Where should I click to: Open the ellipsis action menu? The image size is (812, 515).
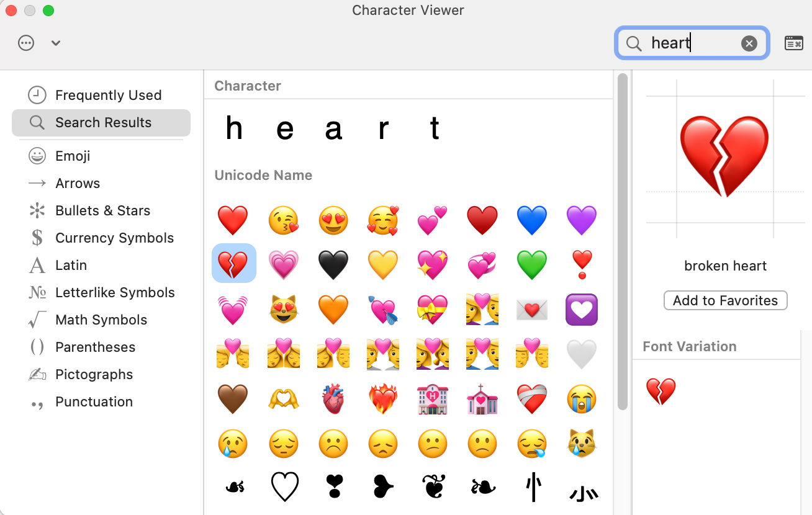point(26,43)
